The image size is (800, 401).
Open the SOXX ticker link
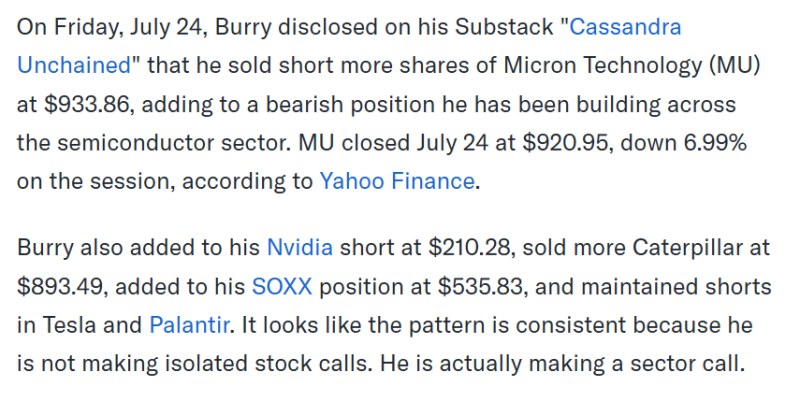(282, 286)
